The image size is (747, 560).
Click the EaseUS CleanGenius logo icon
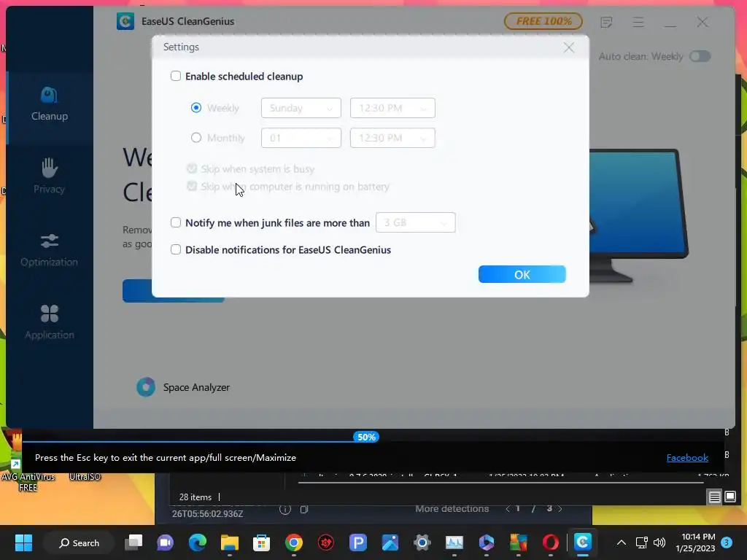tap(125, 21)
